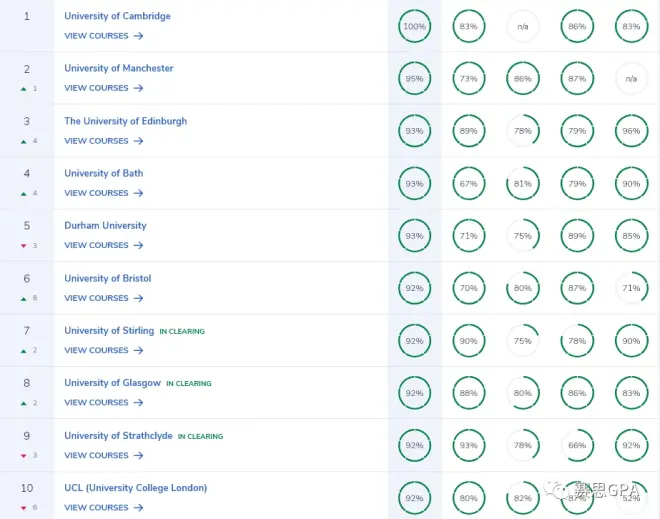This screenshot has height=519, width=660.
Task: Click the arrow icon beside UCL's View Courses
Action: 138,508
